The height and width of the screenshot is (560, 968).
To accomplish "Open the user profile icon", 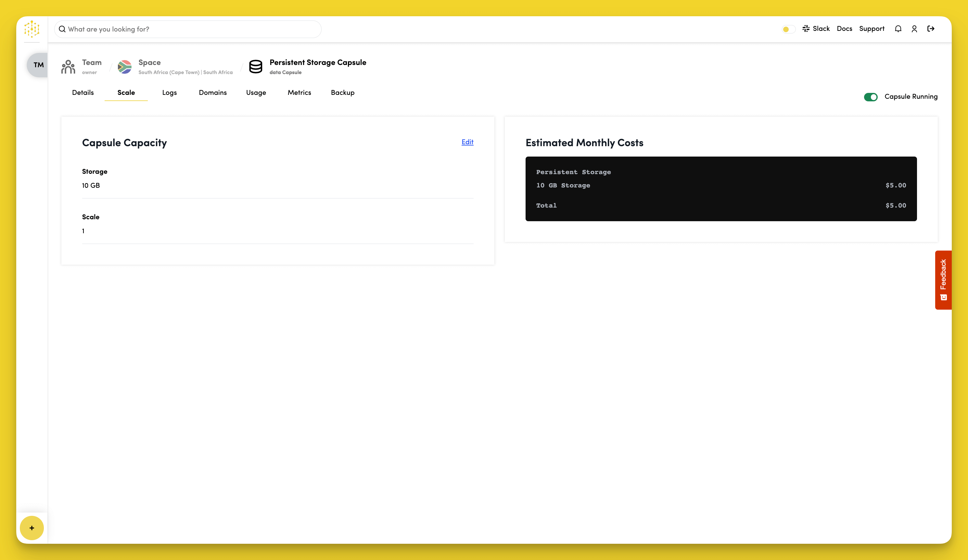I will 914,29.
